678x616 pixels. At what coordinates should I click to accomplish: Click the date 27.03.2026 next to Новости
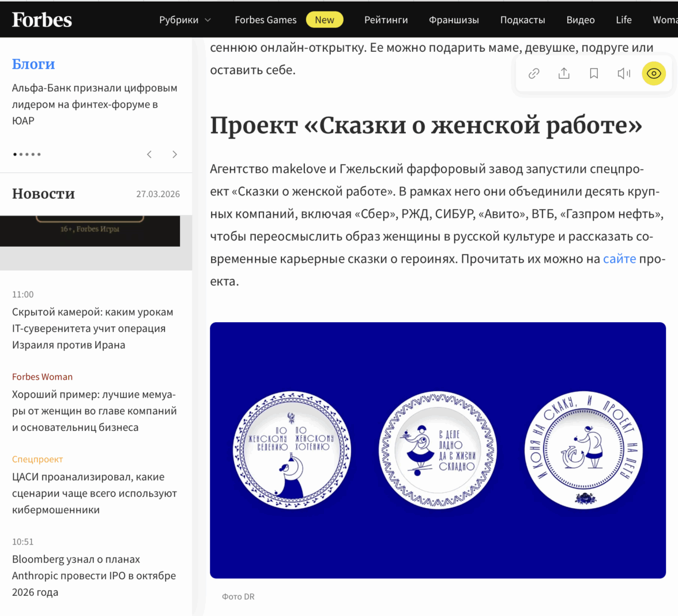pos(158,194)
